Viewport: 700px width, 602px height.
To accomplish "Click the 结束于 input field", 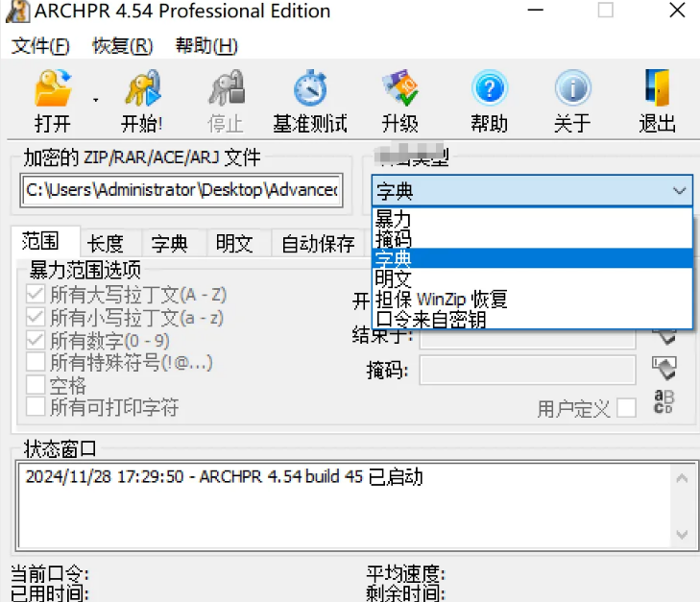I will pyautogui.click(x=528, y=339).
